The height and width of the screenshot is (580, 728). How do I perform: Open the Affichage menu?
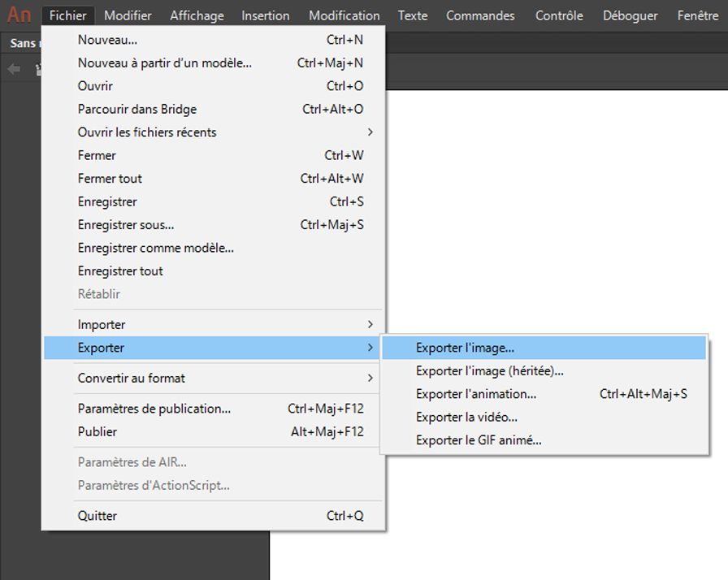196,15
